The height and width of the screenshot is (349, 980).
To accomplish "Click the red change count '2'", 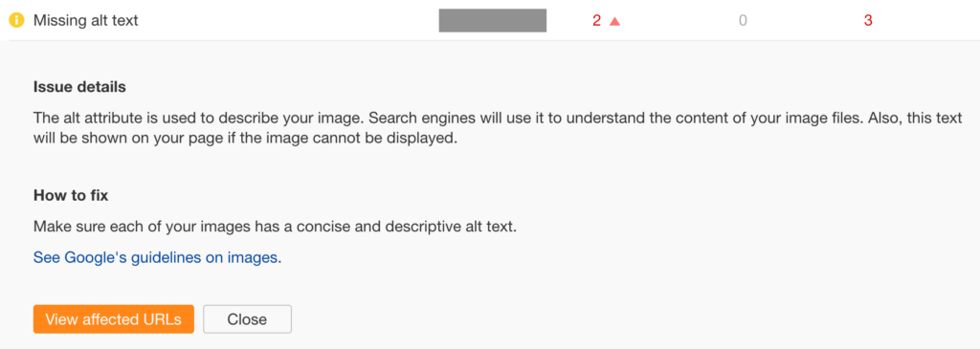I will (x=596, y=21).
